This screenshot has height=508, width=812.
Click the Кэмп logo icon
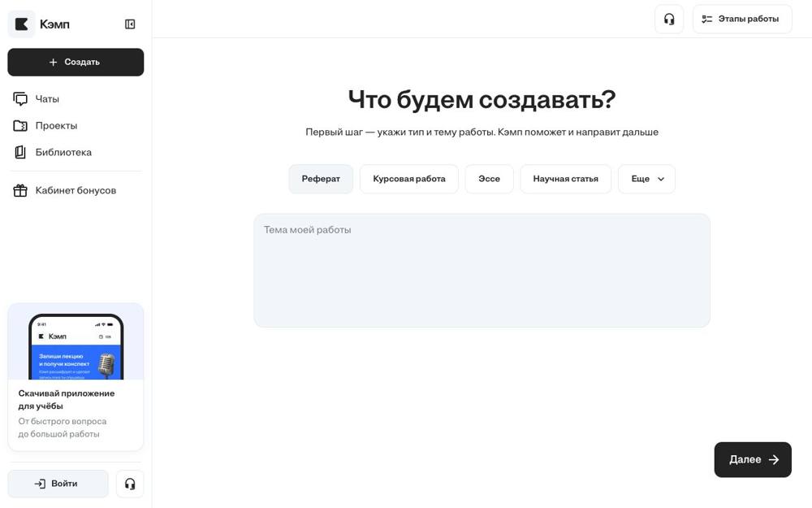tap(21, 24)
